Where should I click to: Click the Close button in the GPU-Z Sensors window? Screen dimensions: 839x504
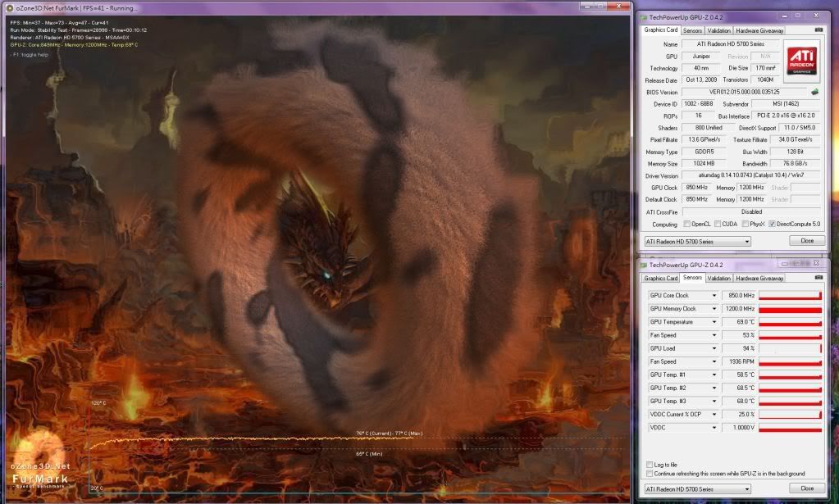[x=807, y=488]
